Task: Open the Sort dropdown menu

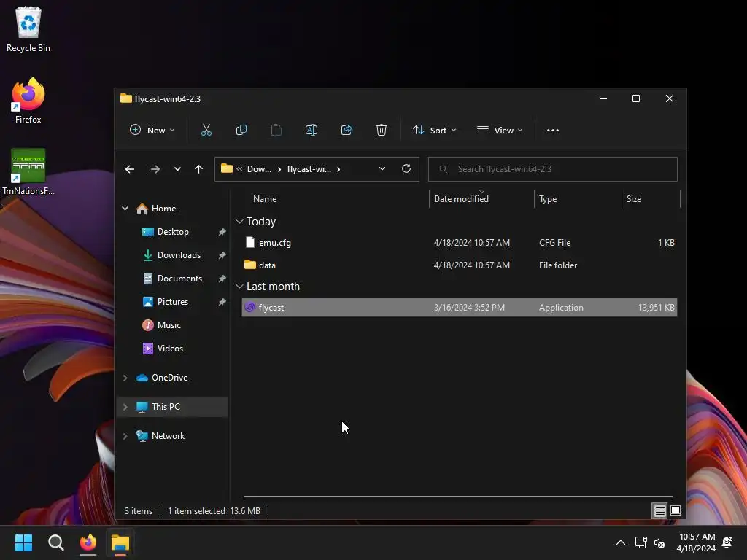Action: [x=435, y=130]
